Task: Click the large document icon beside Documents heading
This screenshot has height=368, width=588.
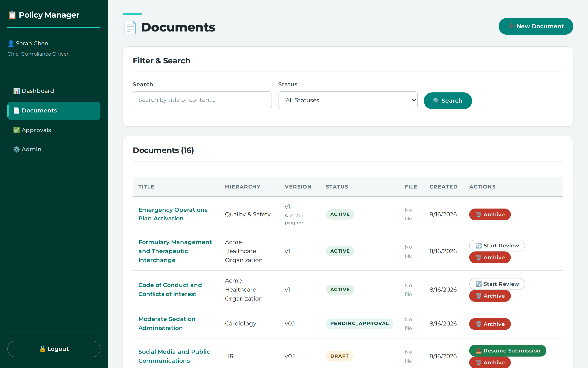Action: [x=130, y=27]
